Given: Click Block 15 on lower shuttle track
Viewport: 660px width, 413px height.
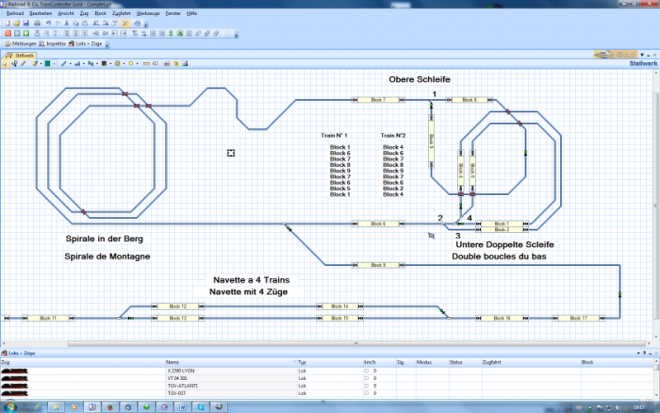Looking at the screenshot, I should pyautogui.click(x=340, y=318).
